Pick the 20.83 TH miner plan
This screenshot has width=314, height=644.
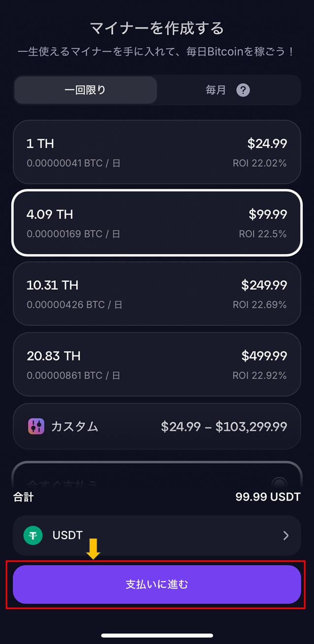[x=157, y=364]
